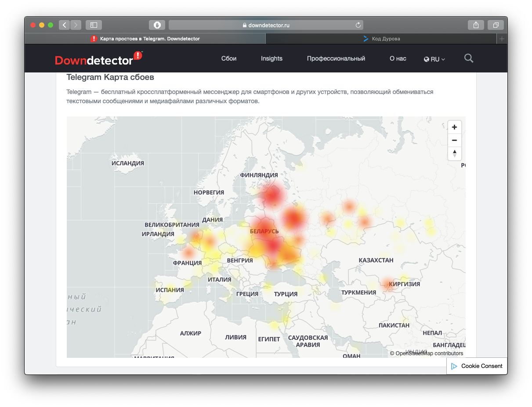This screenshot has width=532, height=407.
Task: Click the КИРГИЗИЯ label on the map
Action: (404, 284)
